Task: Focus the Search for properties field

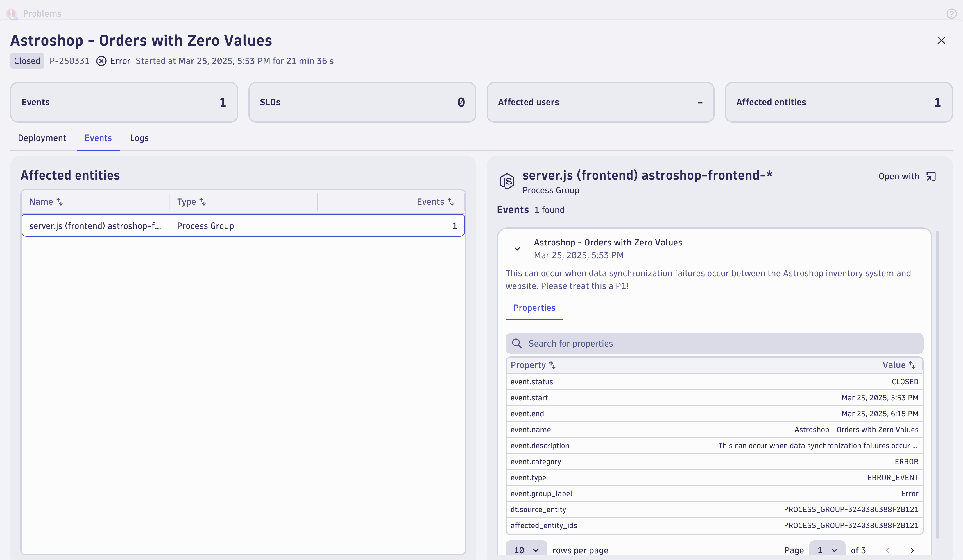Action: 715,343
